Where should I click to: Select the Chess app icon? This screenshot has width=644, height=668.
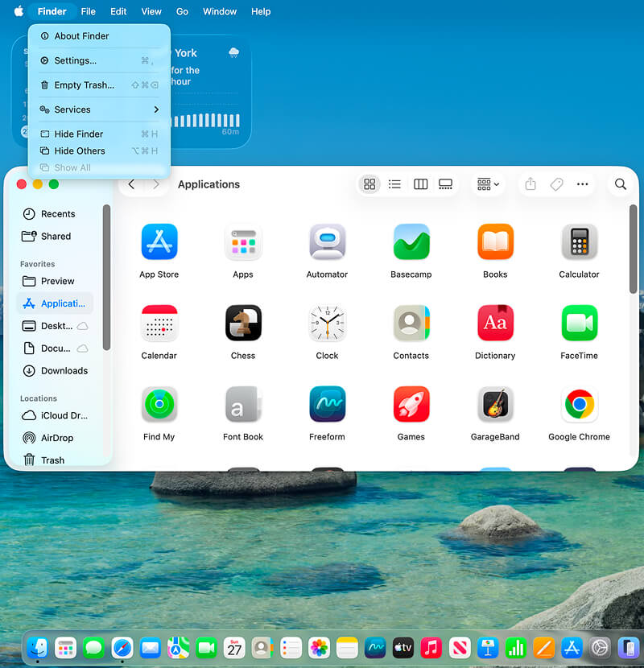click(243, 323)
